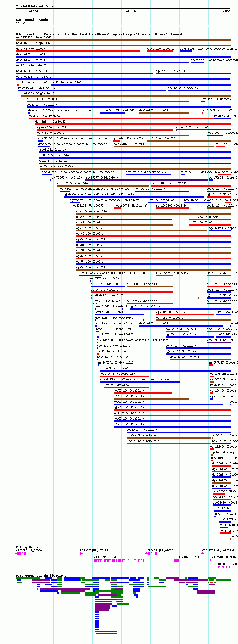Open the nsv499577 (Kidd2010b) label
238x644 pixels.
101,177
